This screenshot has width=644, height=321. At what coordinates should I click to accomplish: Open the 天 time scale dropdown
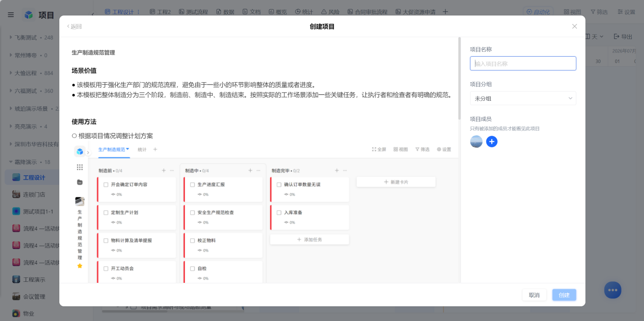595,37
